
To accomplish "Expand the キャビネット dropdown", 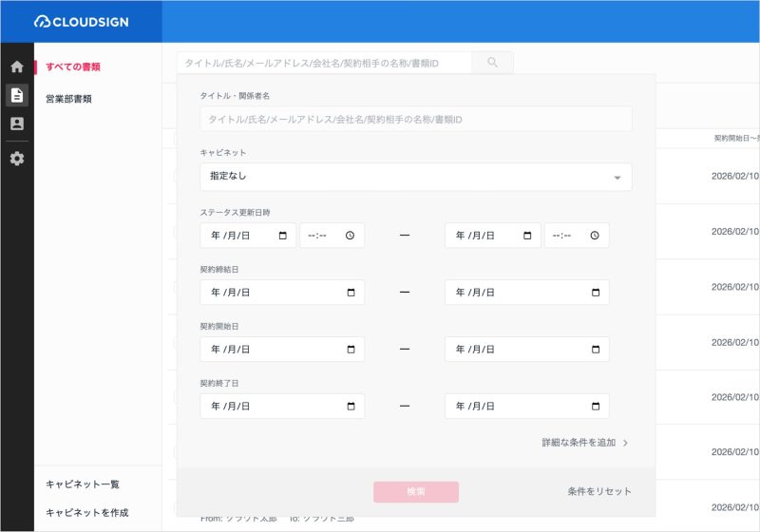I will pos(416,177).
